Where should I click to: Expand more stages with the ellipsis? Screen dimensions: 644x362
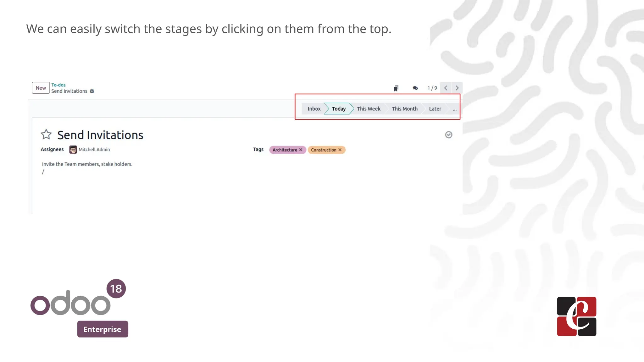[x=454, y=109]
